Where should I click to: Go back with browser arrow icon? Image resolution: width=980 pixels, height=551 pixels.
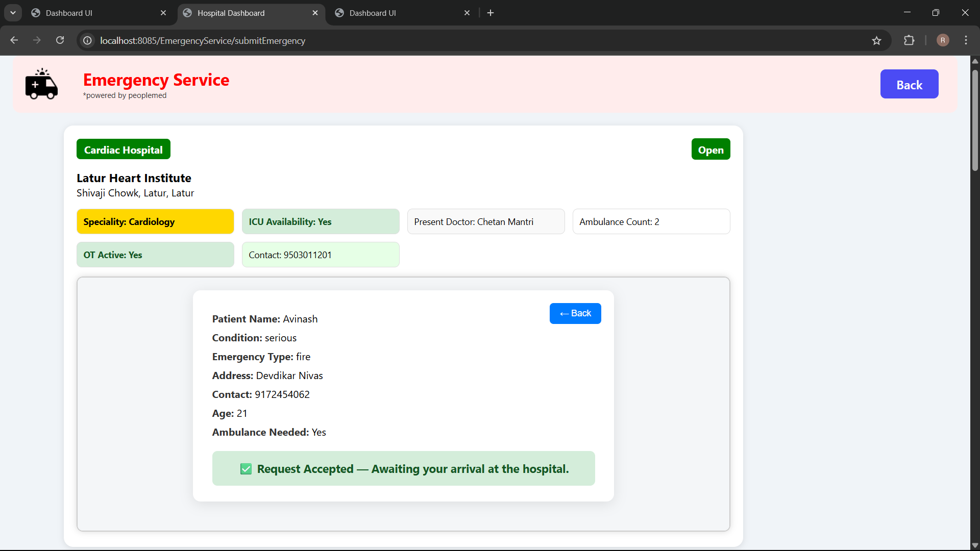coord(14,40)
